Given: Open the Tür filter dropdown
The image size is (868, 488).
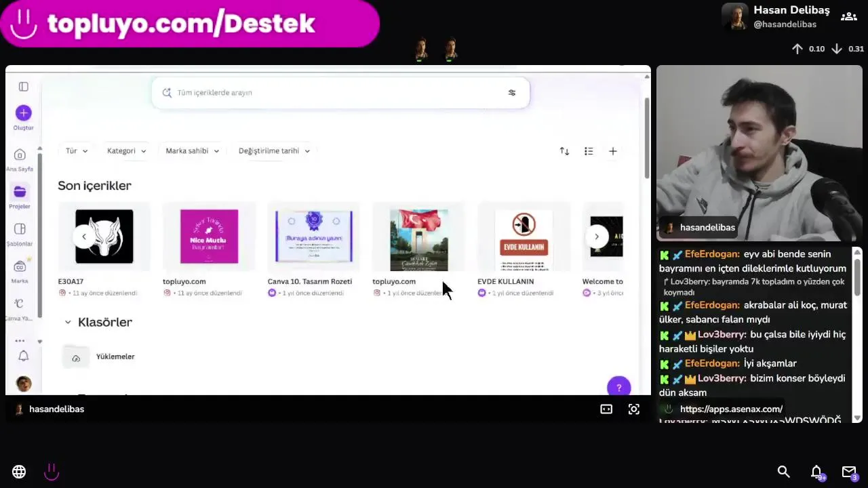Looking at the screenshot, I should click(x=77, y=150).
